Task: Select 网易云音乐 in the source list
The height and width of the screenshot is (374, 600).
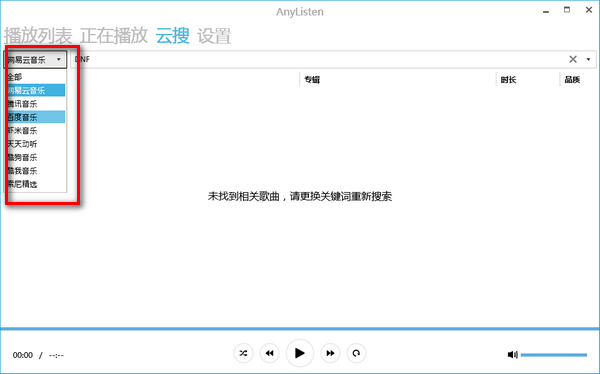Action: coord(35,90)
